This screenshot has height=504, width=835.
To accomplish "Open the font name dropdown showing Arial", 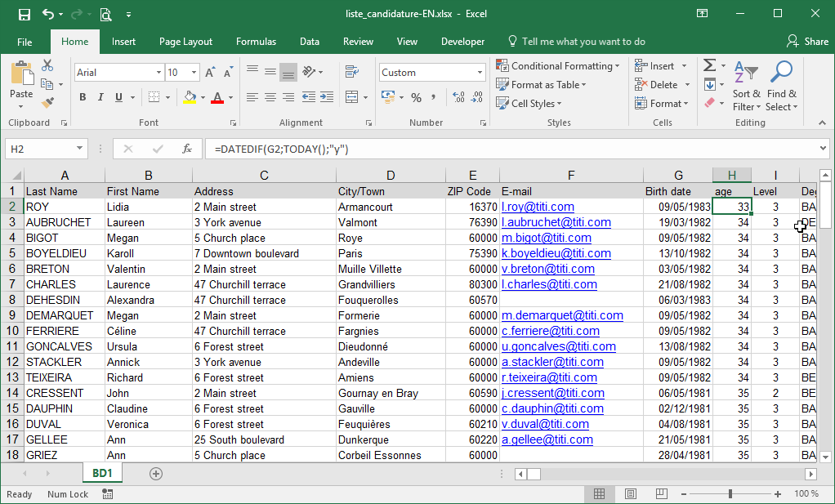I will pos(158,73).
